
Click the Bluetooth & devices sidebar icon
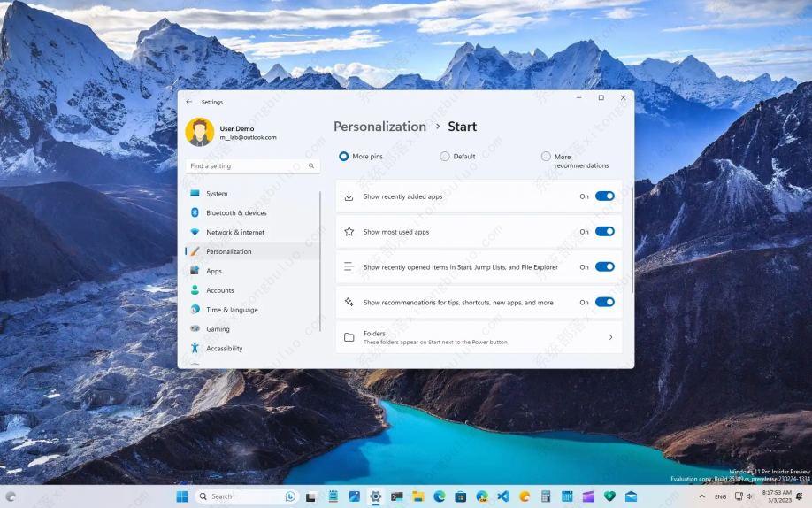[x=195, y=212]
